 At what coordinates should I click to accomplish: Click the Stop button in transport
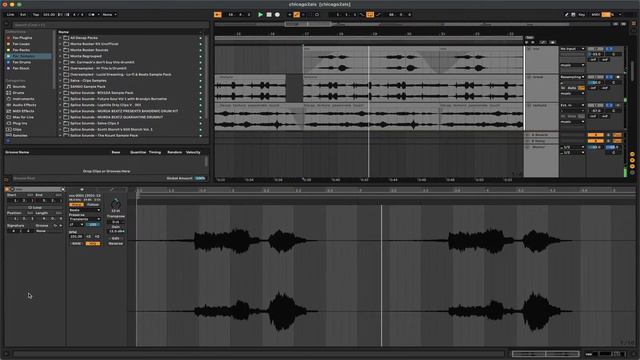(269, 14)
